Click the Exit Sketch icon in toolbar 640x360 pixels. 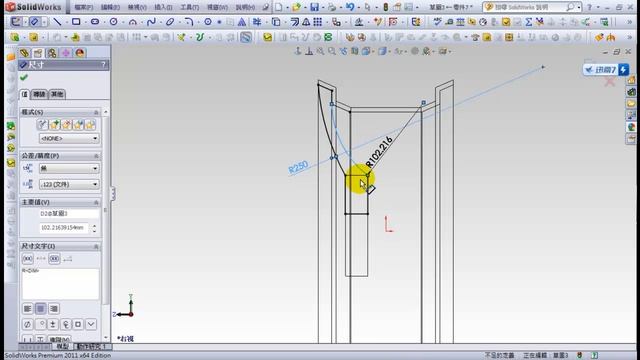tap(16, 22)
